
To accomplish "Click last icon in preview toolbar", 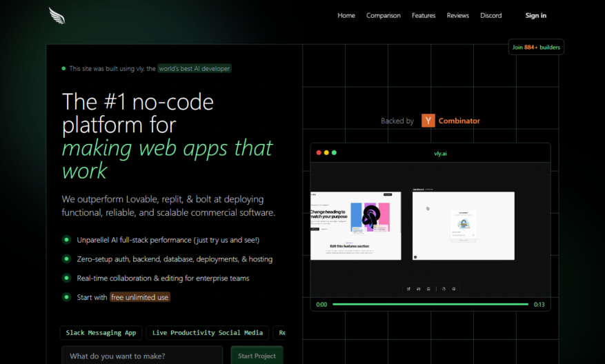I will tap(454, 289).
